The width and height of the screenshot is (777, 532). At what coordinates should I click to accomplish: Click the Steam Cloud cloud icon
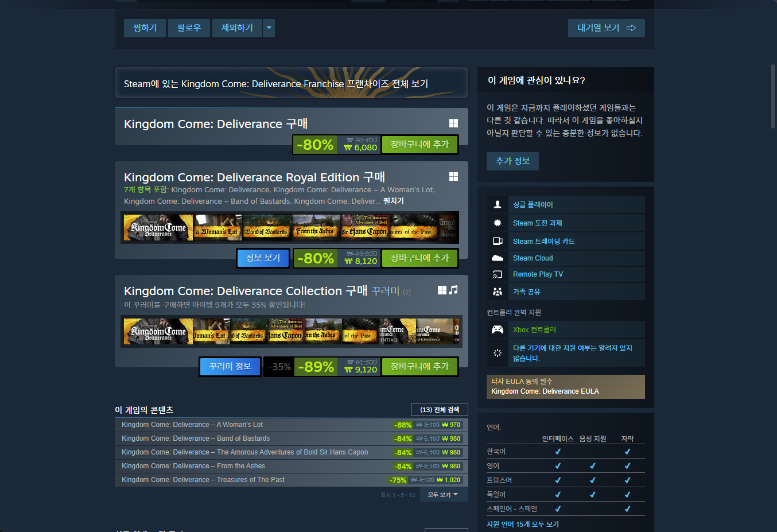coord(498,258)
